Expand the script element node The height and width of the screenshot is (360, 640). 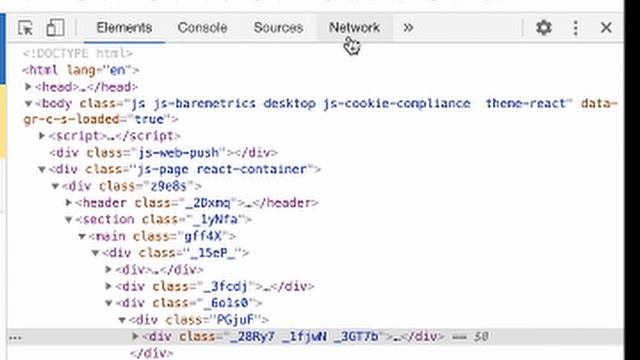[x=42, y=136]
